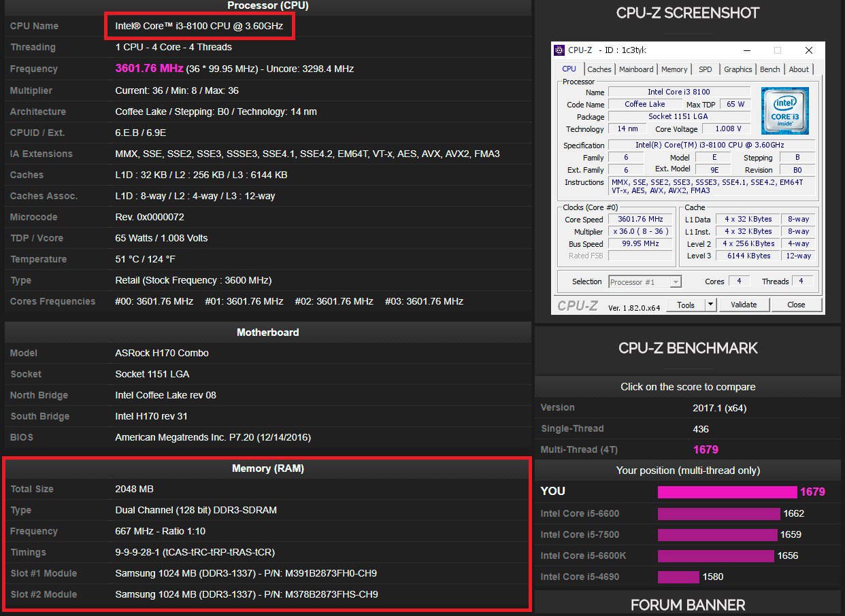The image size is (845, 616).
Task: Click the Intel Core i5-6600K comparison bar
Action: [x=716, y=555]
